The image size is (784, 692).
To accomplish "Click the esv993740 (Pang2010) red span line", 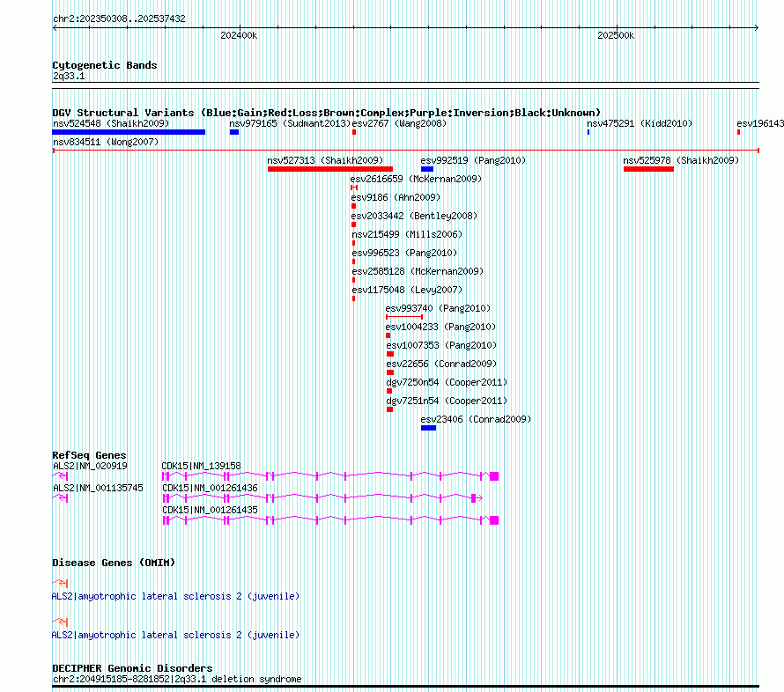I will click(x=404, y=317).
